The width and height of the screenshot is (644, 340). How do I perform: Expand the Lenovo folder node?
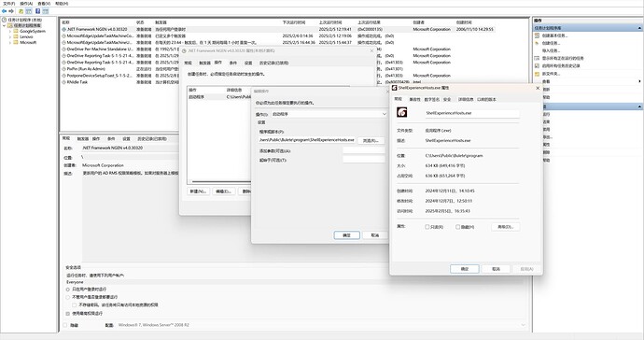[x=10, y=37]
